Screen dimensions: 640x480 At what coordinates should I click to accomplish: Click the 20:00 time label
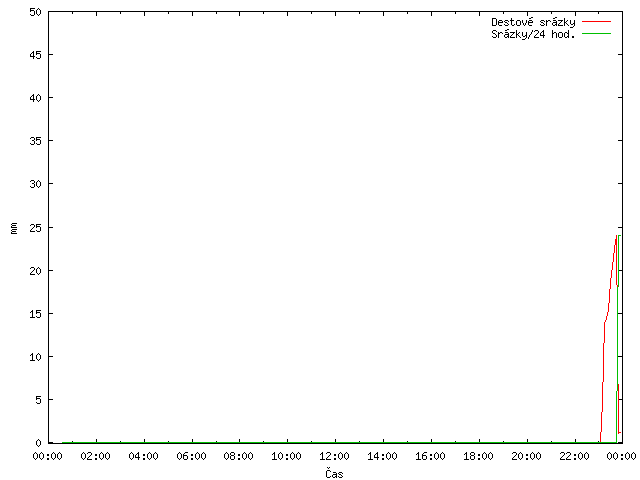pyautogui.click(x=527, y=456)
